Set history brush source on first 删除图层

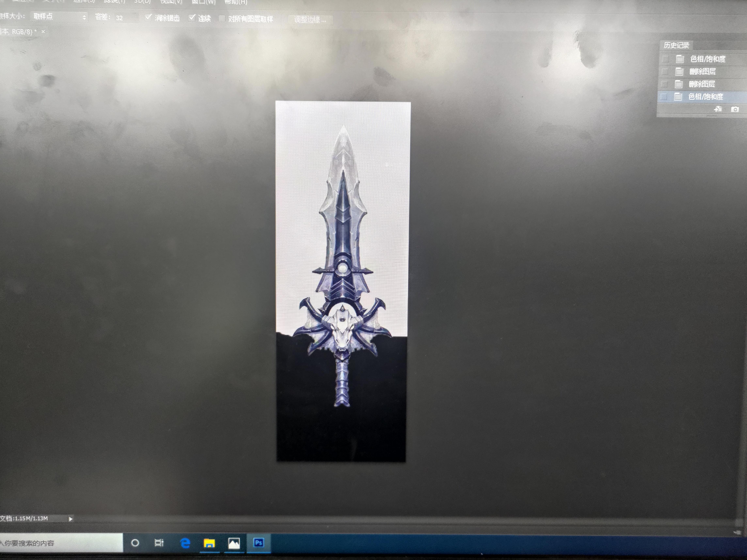[665, 72]
